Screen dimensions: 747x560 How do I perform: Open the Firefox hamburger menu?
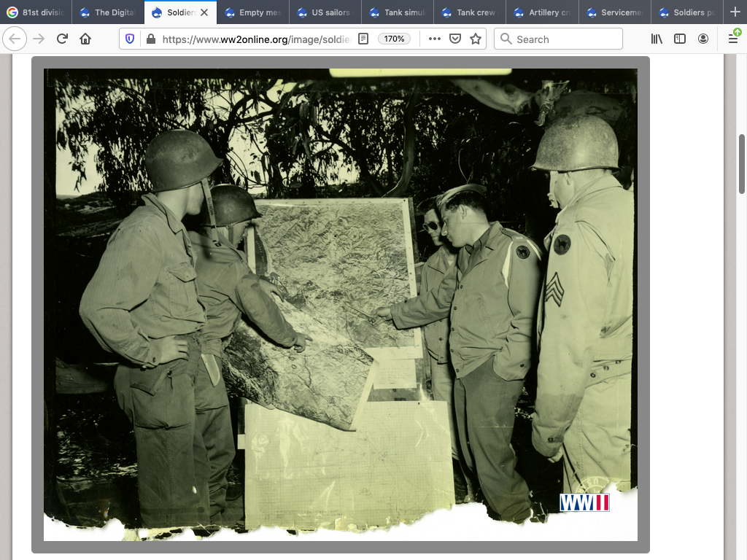coord(733,39)
